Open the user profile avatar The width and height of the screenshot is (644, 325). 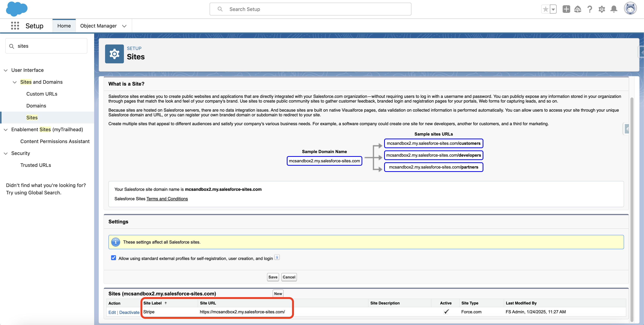coord(630,8)
